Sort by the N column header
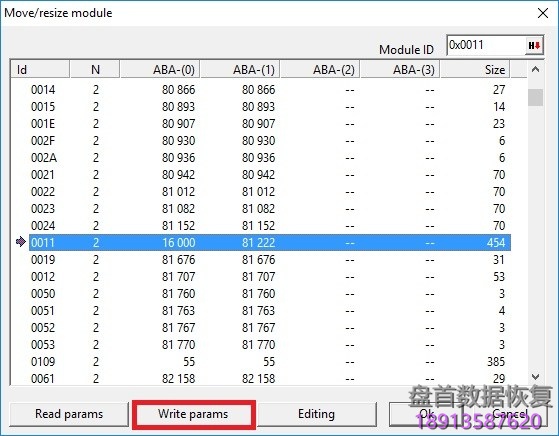The image size is (559, 436). click(x=95, y=69)
